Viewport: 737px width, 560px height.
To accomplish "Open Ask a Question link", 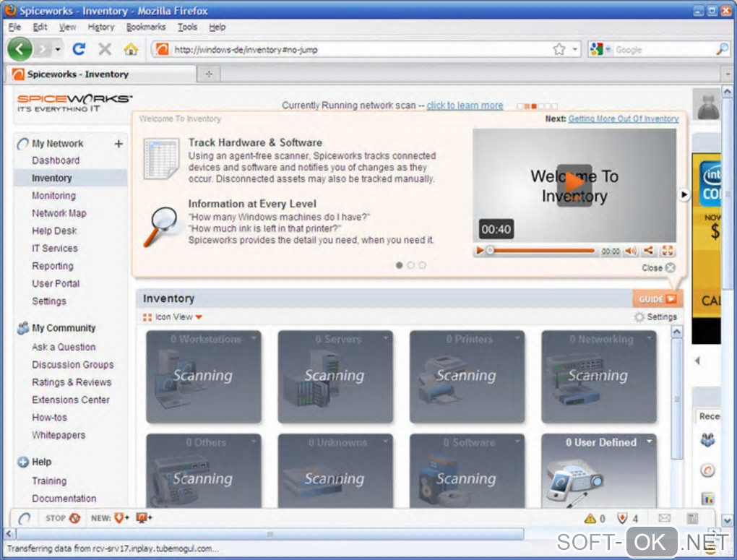I will click(x=64, y=347).
